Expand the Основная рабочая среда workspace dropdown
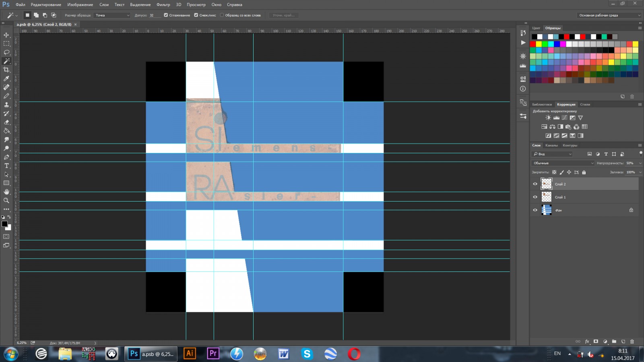The height and width of the screenshot is (362, 644). pyautogui.click(x=609, y=15)
